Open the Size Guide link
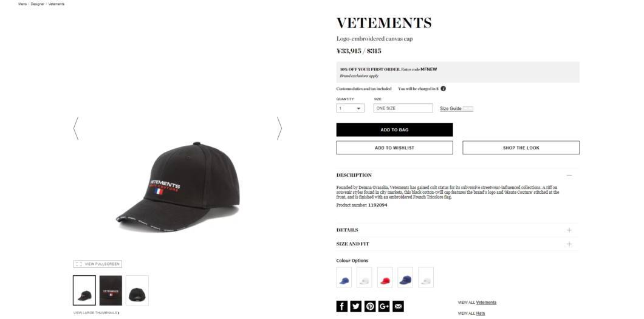 coord(451,109)
